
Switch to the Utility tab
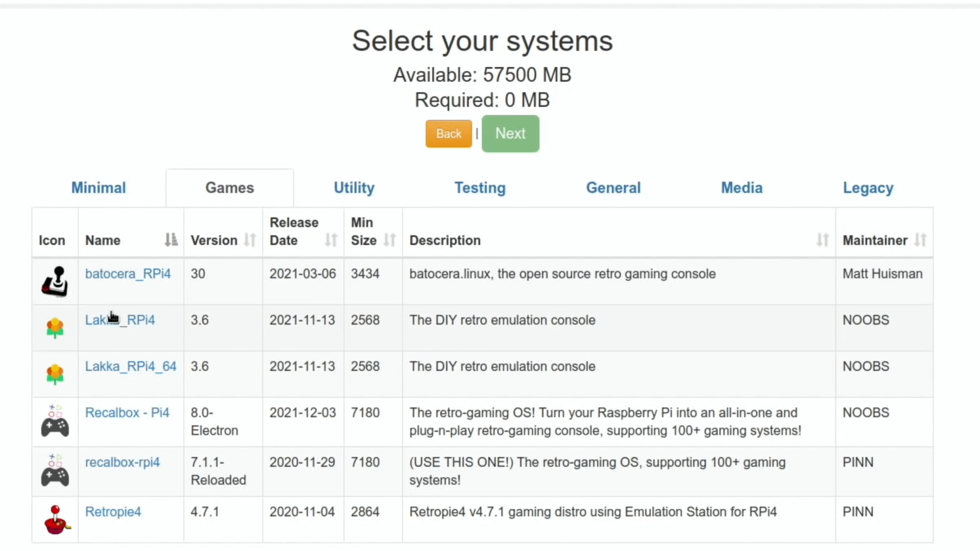click(x=354, y=187)
